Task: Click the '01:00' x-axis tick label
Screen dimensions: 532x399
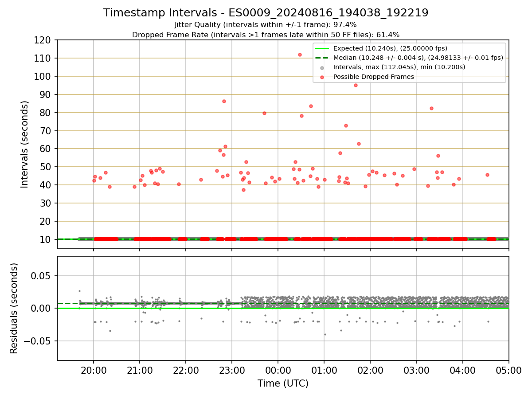Action: tap(324, 370)
